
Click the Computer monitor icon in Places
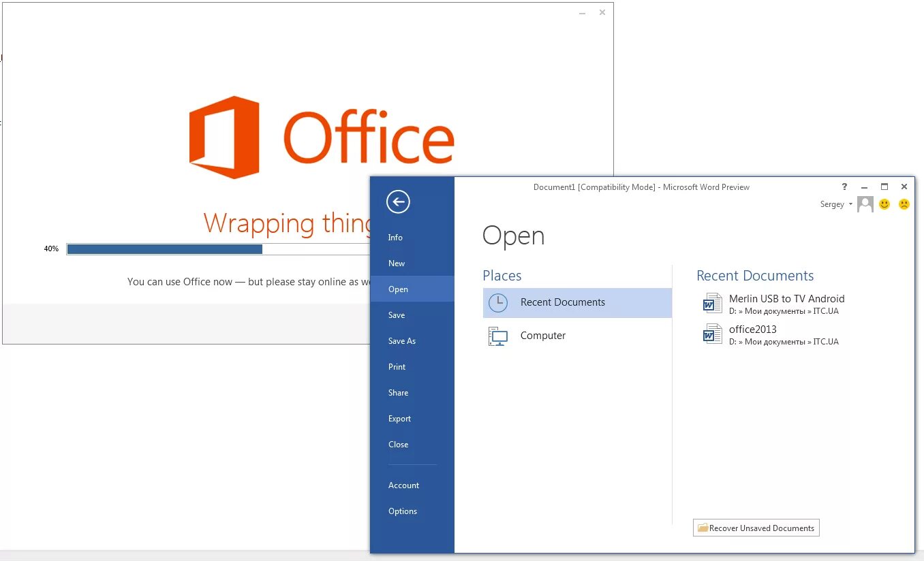[498, 336]
